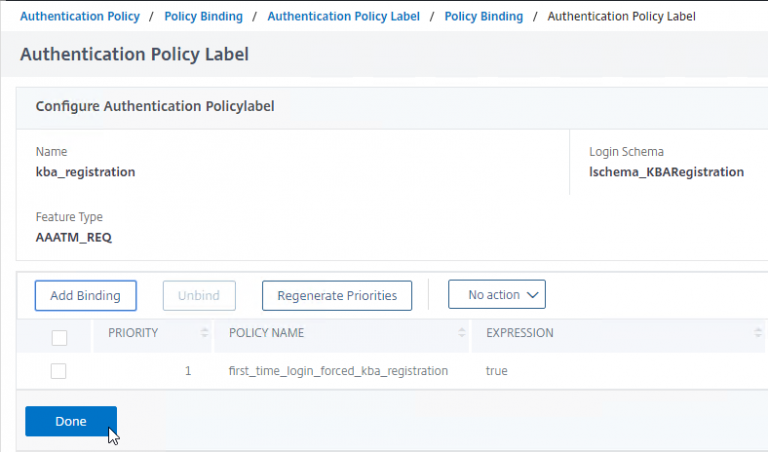Click the POLICY NAME column sort arrows icon
This screenshot has height=452, width=768.
pyautogui.click(x=462, y=333)
